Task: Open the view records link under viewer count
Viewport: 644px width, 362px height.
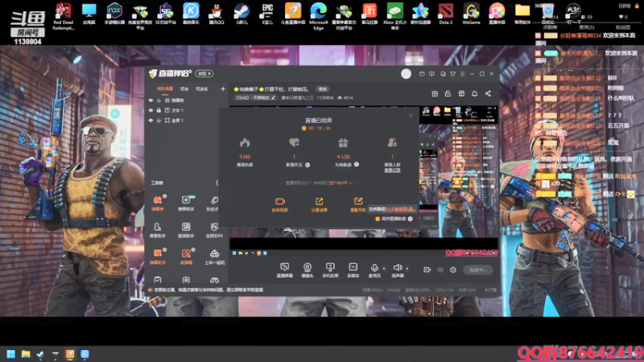Action: (x=392, y=170)
